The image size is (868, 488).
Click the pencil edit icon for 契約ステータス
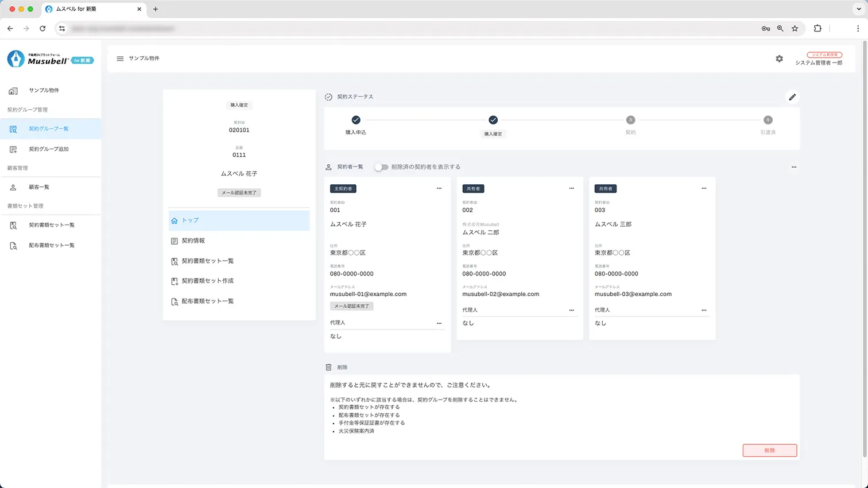pyautogui.click(x=792, y=97)
